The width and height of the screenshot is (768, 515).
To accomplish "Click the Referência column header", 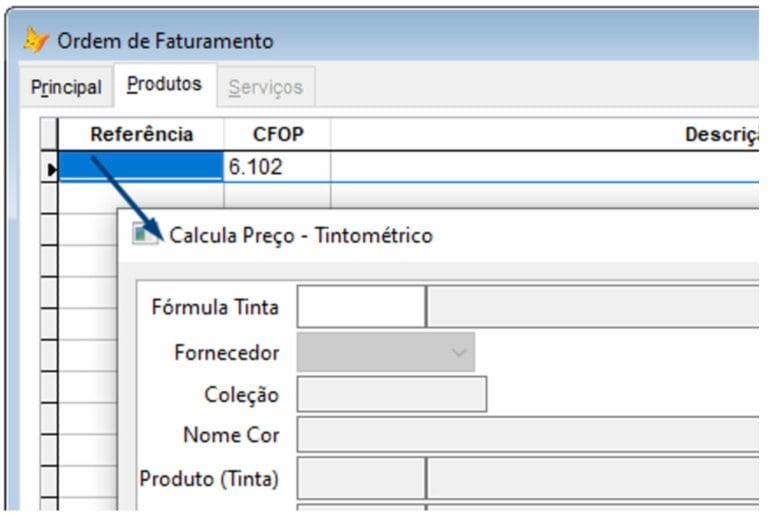I will pyautogui.click(x=141, y=134).
